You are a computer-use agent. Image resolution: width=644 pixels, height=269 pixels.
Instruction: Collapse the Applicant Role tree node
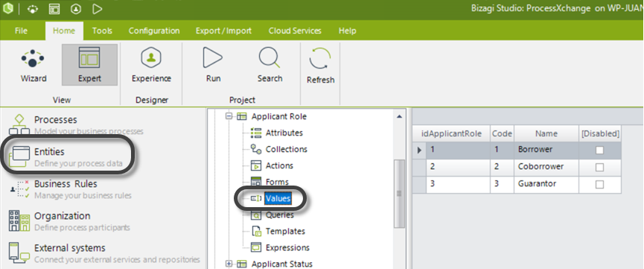(x=229, y=116)
